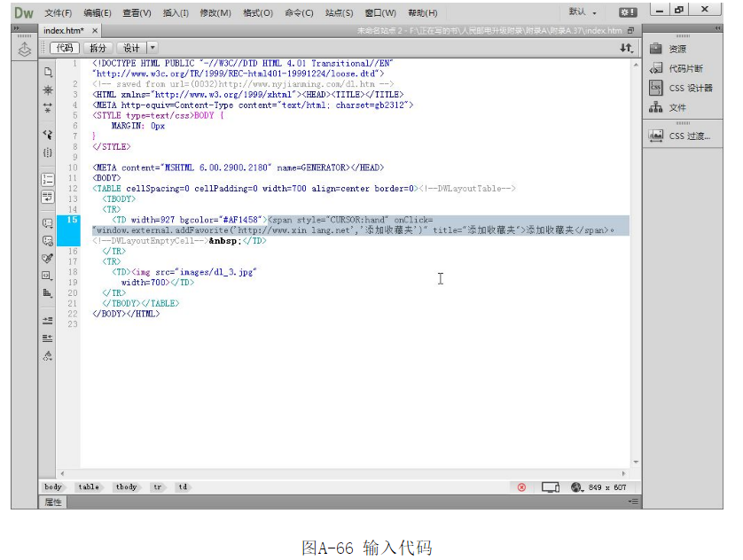Expand the dropdown arrow next to 设计
743x560 pixels.
pyautogui.click(x=153, y=48)
